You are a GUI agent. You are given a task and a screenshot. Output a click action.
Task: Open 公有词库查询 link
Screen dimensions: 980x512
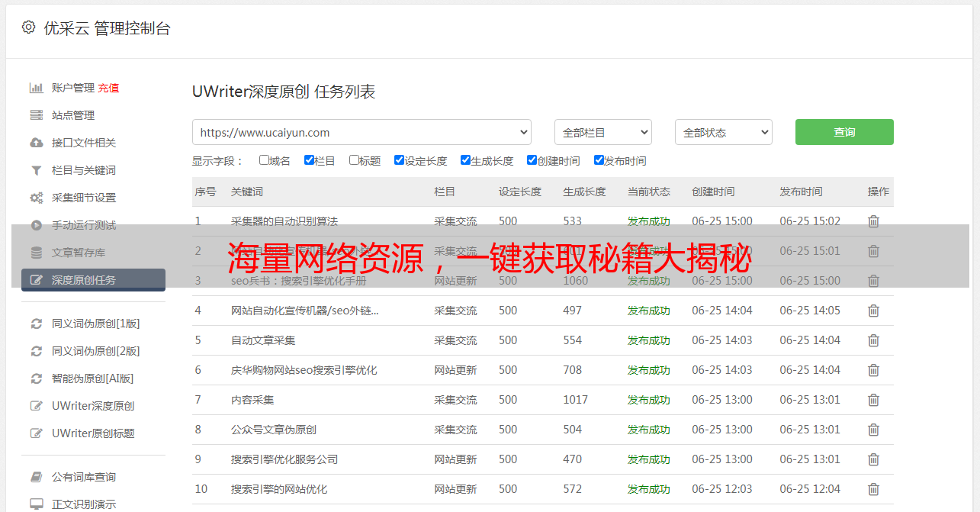coord(84,477)
